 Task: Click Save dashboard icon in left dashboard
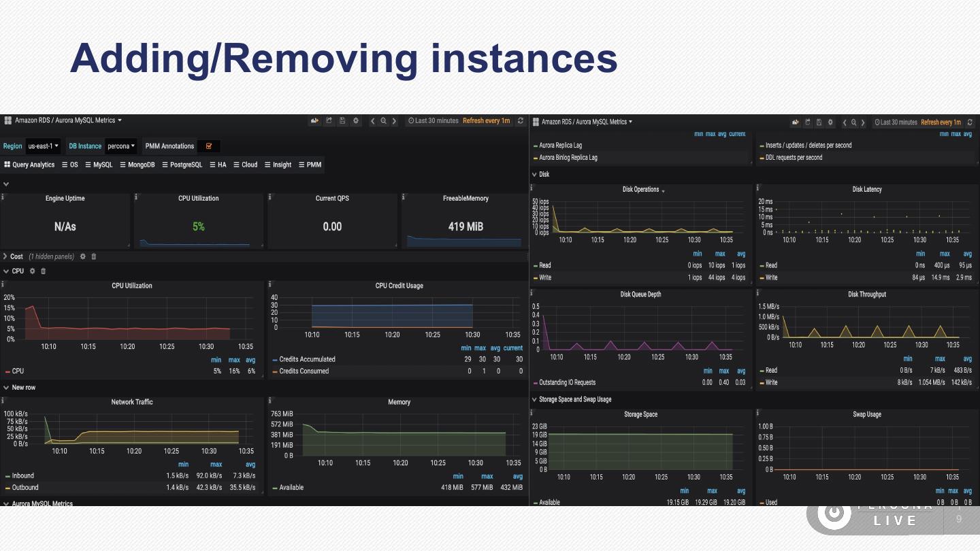pyautogui.click(x=342, y=121)
